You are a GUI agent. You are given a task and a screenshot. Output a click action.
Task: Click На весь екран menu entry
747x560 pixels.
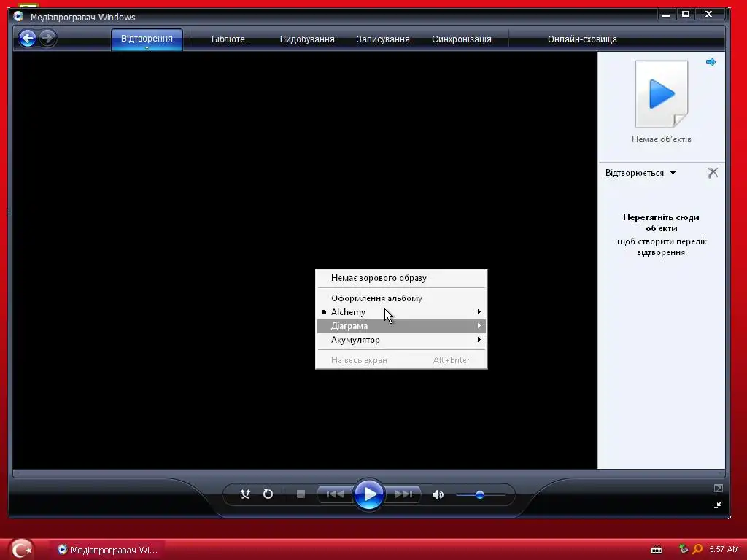[x=401, y=360]
